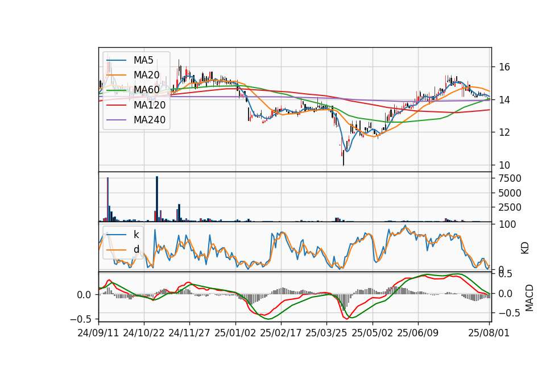Image resolution: width=546 pixels, height=392 pixels.
Task: Click the volume axis value 7500
Action: tap(510, 178)
